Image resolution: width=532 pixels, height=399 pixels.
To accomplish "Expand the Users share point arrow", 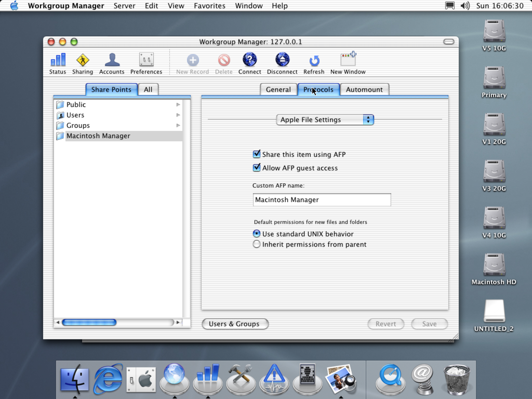I will coord(178,115).
